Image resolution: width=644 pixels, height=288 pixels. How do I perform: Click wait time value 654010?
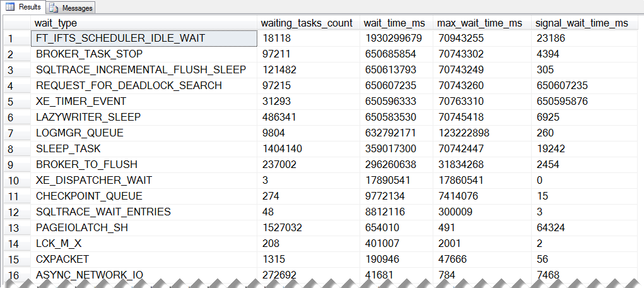point(397,228)
